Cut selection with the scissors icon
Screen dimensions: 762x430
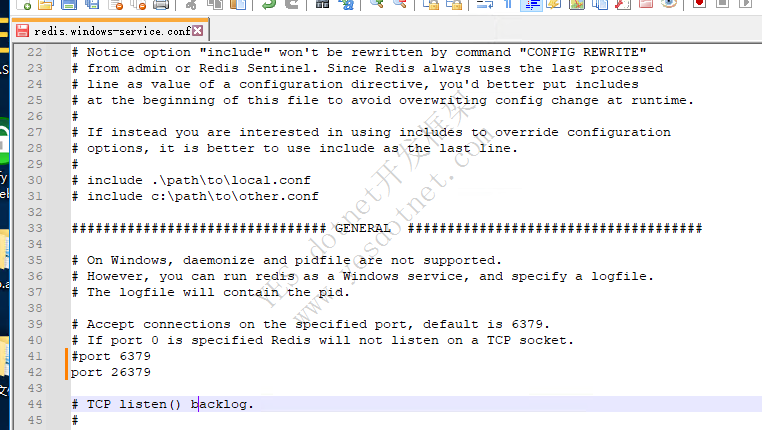click(x=191, y=4)
